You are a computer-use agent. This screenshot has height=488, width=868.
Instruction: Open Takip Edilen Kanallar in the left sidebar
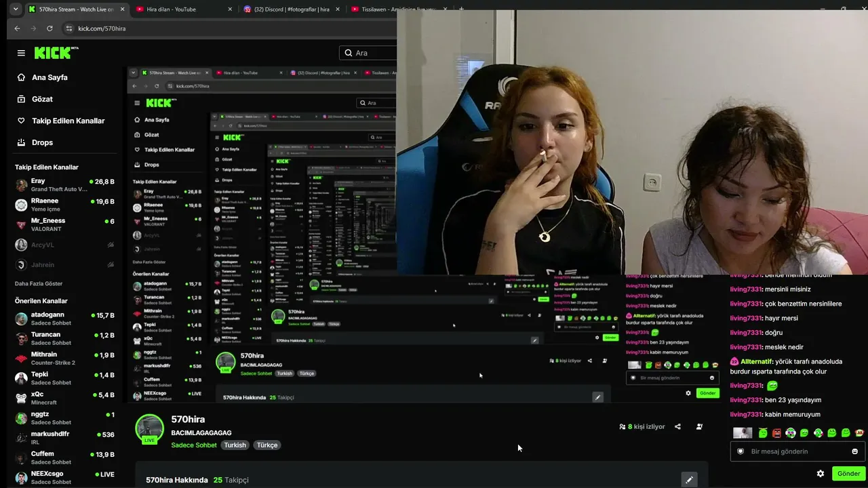(61, 121)
